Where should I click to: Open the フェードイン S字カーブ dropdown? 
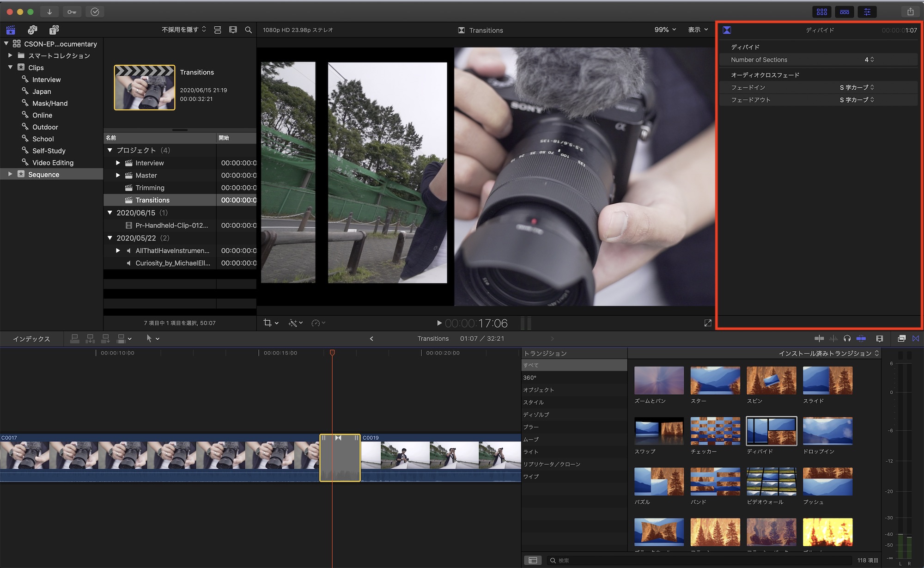coord(857,87)
